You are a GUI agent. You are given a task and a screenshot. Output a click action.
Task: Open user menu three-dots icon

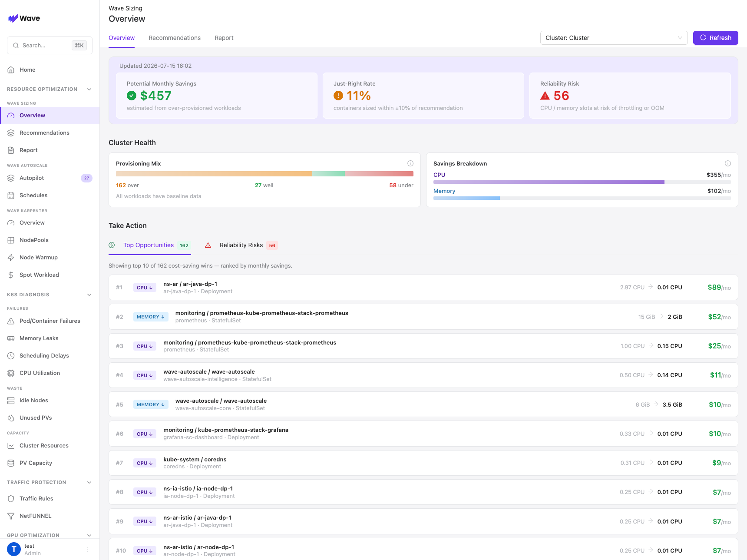click(x=87, y=550)
